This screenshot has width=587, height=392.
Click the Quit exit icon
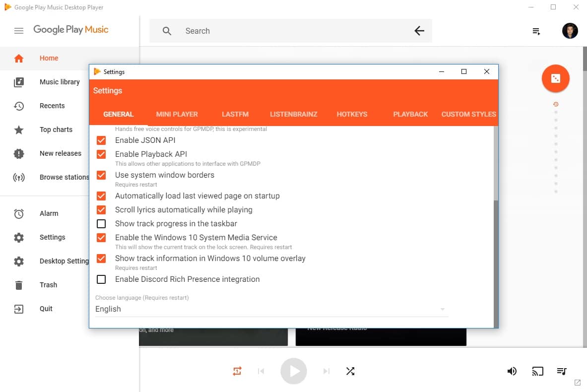click(x=19, y=309)
